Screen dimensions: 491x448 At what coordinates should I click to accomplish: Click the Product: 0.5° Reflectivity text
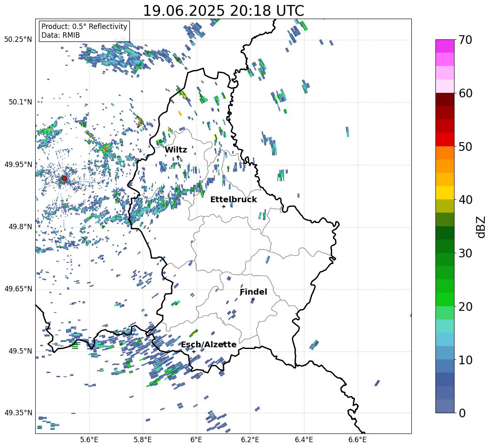(x=84, y=27)
